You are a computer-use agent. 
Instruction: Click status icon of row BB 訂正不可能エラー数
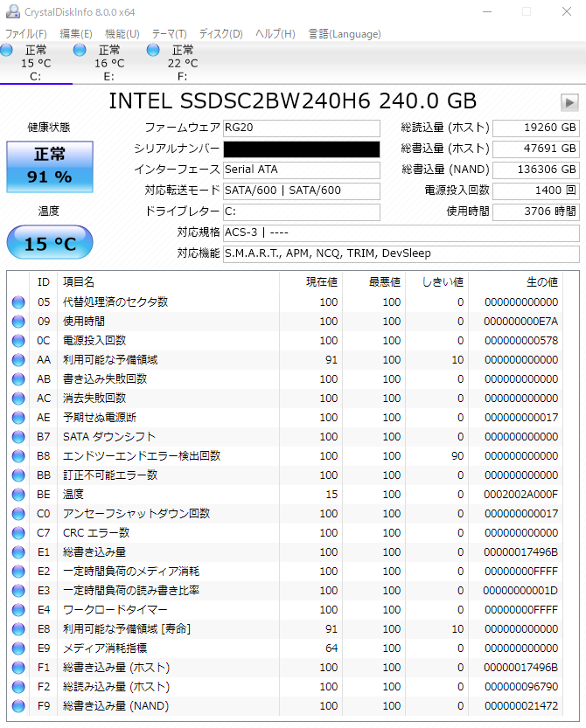(x=18, y=475)
